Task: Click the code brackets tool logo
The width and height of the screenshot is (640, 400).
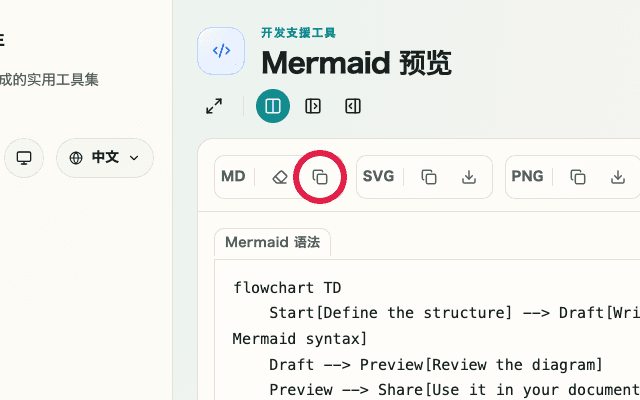Action: pos(221,51)
